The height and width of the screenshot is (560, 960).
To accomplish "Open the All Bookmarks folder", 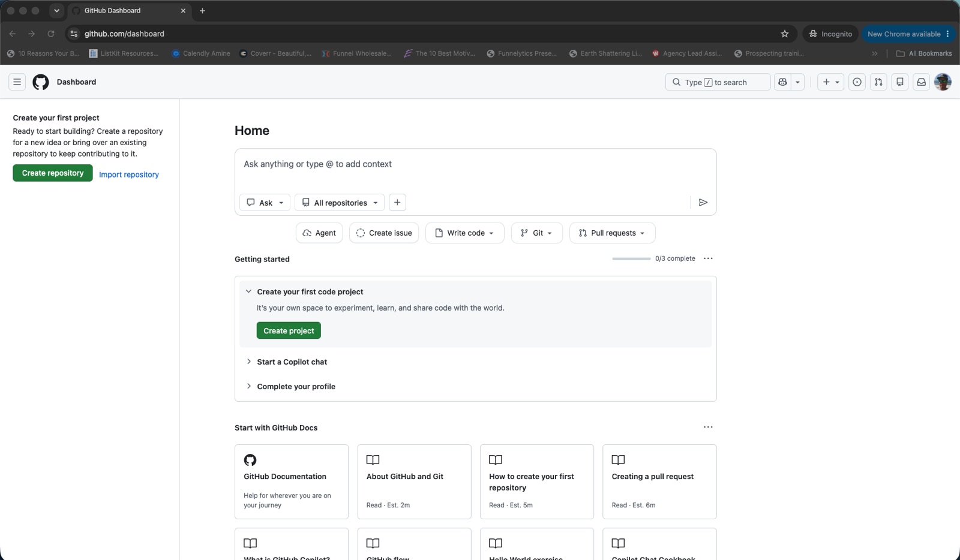I will [x=924, y=53].
